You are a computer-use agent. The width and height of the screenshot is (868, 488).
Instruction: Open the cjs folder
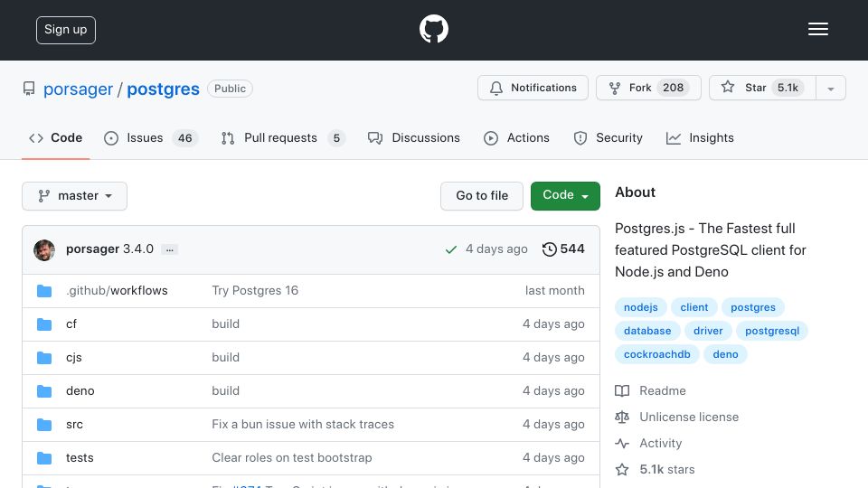click(73, 358)
